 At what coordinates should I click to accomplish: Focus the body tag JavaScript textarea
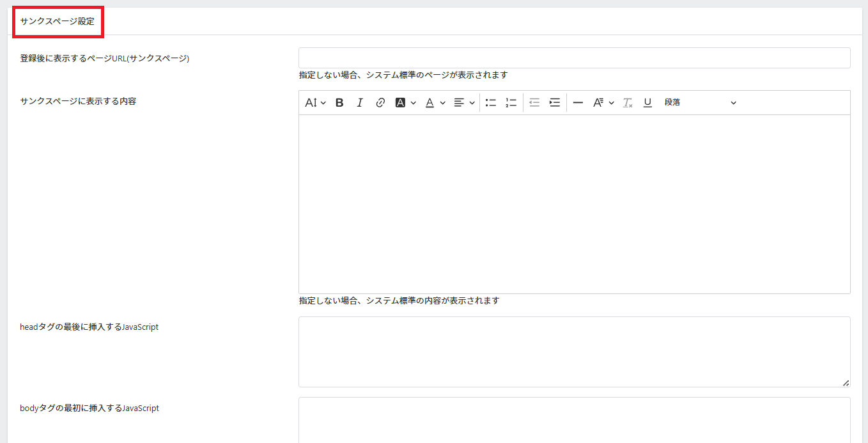(574, 419)
